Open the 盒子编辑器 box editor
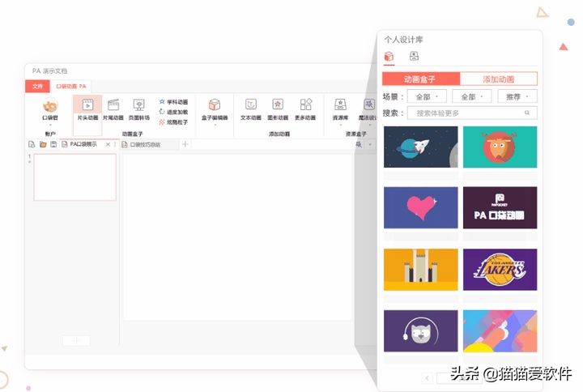583x392 pixels. [215, 110]
